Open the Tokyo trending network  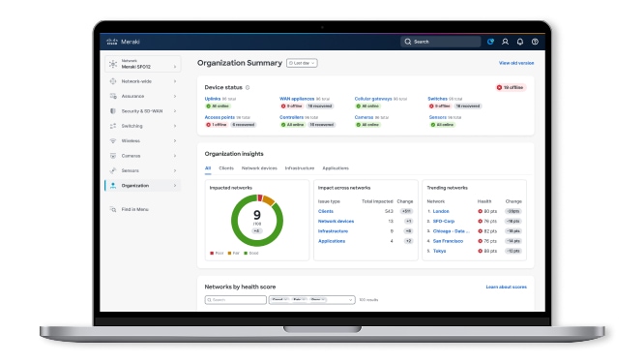coord(439,251)
